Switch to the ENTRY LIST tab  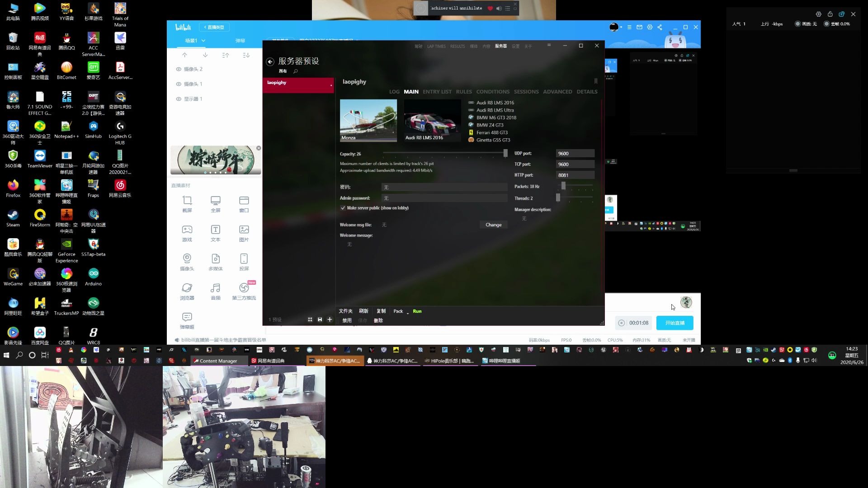[437, 92]
